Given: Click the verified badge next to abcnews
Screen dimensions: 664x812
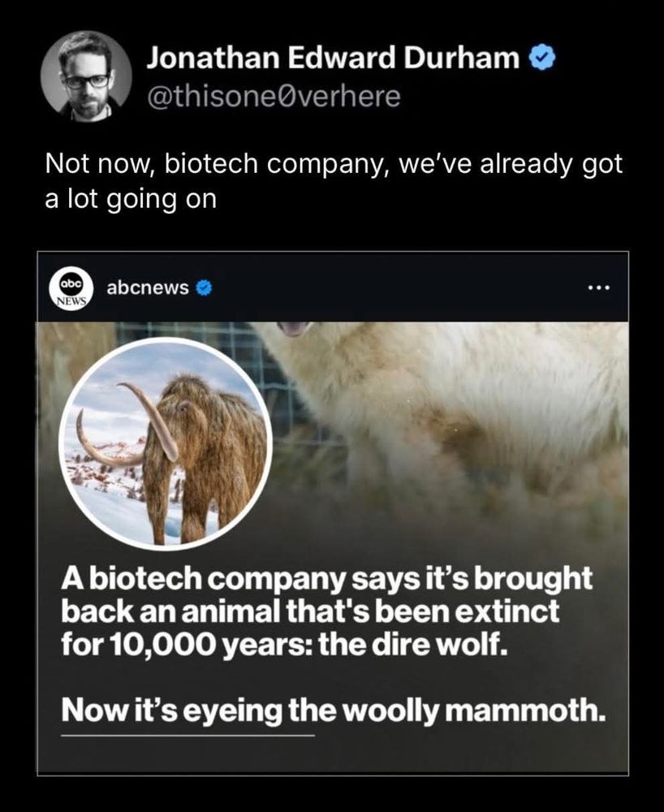Looking at the screenshot, I should 205,287.
